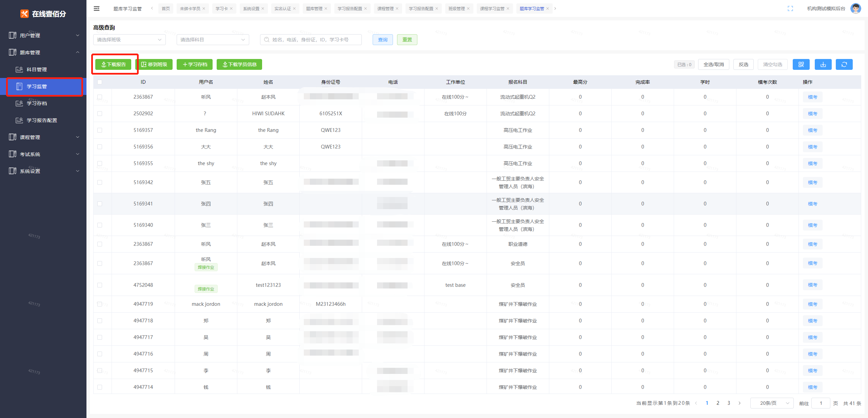
Task: Select 学习监管 in sidebar
Action: [x=43, y=86]
